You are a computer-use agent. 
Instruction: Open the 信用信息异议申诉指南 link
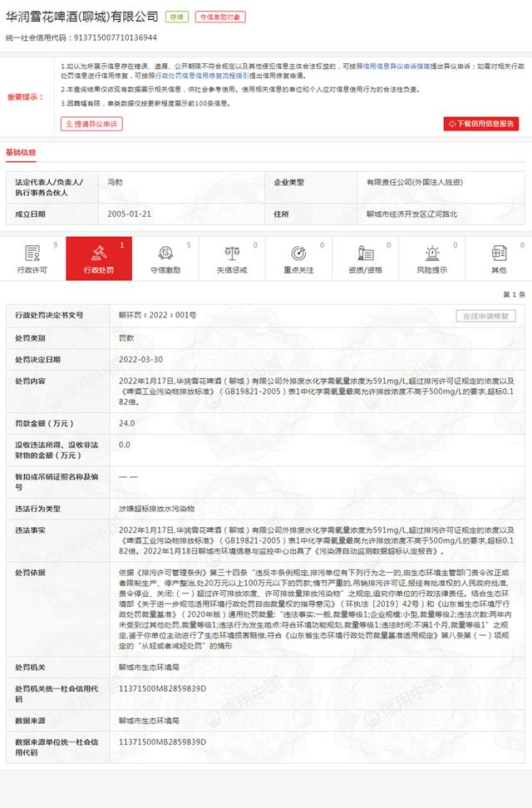pyautogui.click(x=397, y=67)
